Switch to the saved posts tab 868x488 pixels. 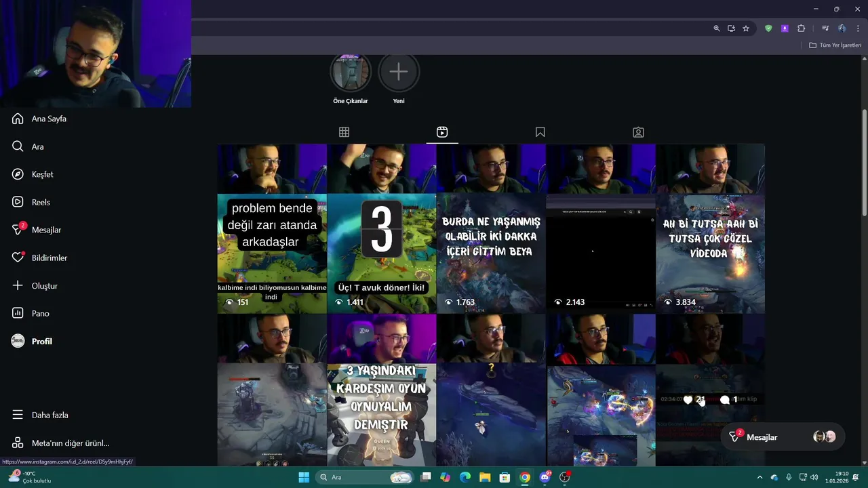[540, 132]
